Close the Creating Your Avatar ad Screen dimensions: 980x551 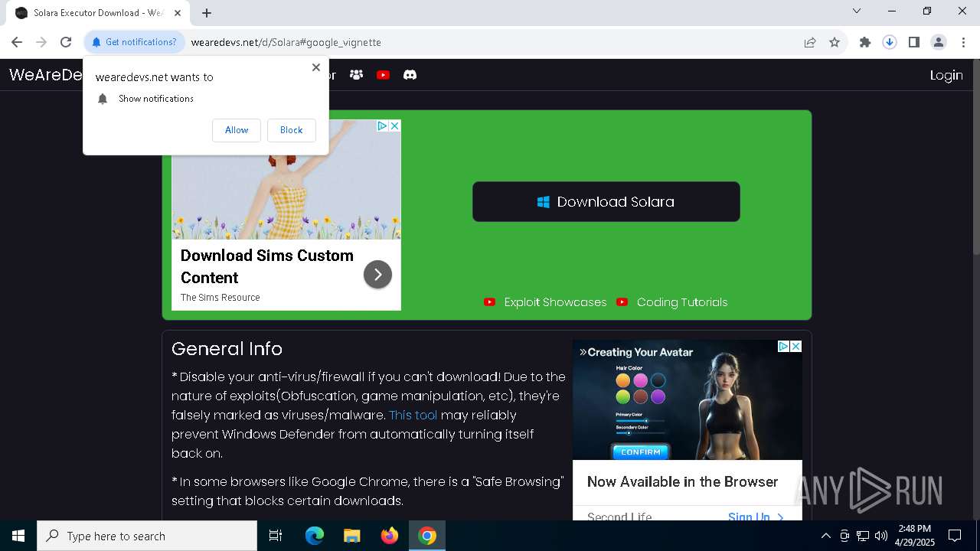pos(796,347)
